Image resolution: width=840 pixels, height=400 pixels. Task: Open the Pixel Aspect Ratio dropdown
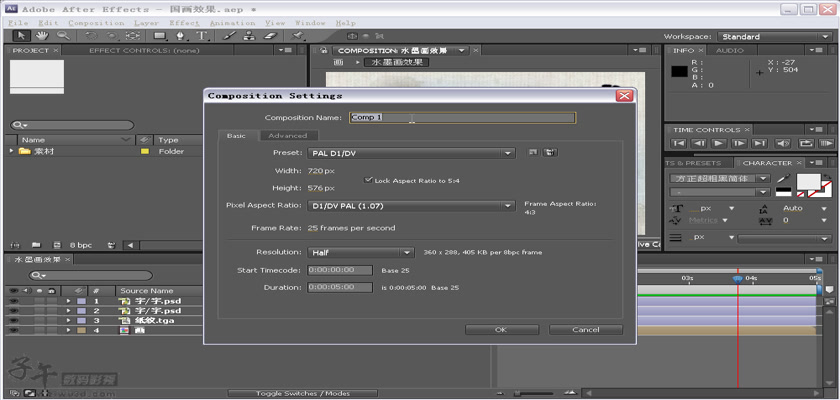pos(411,206)
